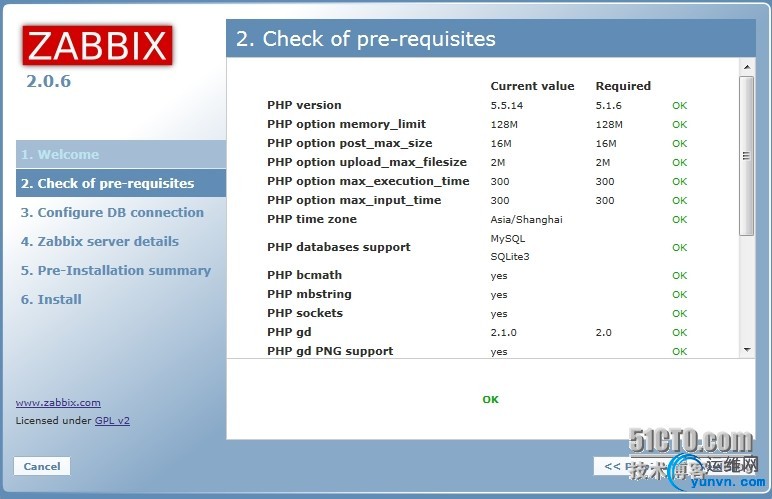Open step 4. Zabbix server details

[99, 242]
